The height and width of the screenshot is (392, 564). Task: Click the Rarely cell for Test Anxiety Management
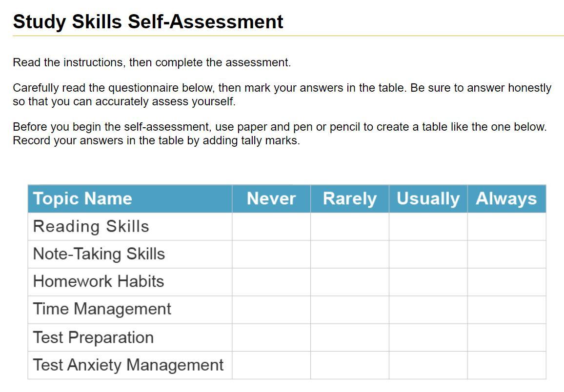(x=350, y=365)
